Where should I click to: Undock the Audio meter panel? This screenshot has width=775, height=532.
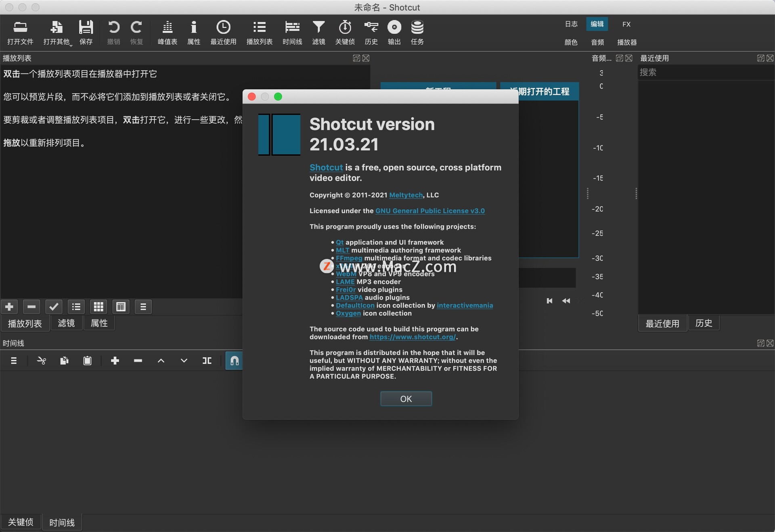(x=620, y=58)
